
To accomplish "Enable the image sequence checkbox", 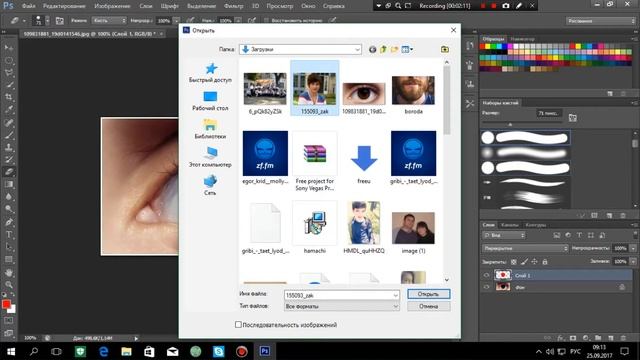I will pyautogui.click(x=238, y=324).
